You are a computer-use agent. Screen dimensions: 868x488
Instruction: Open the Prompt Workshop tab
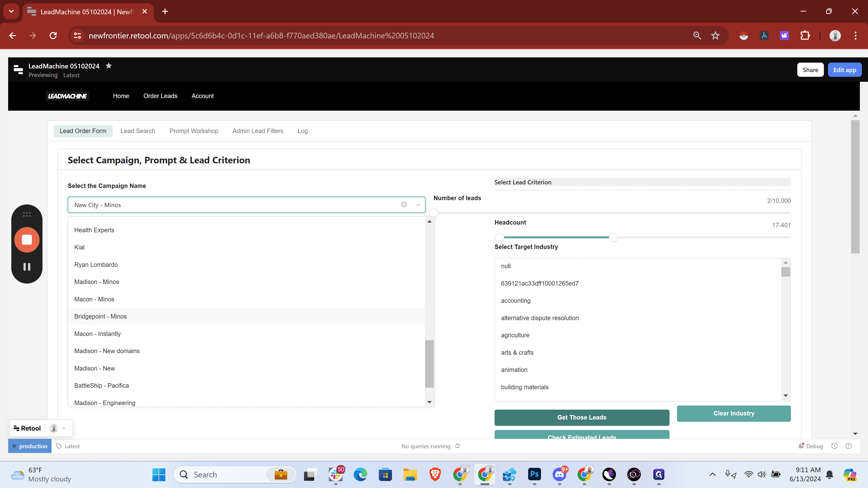point(194,131)
